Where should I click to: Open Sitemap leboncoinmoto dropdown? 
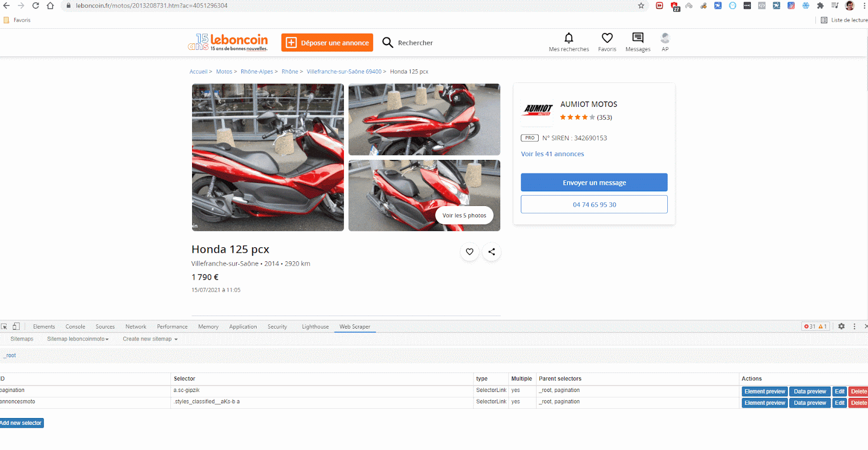(x=78, y=339)
